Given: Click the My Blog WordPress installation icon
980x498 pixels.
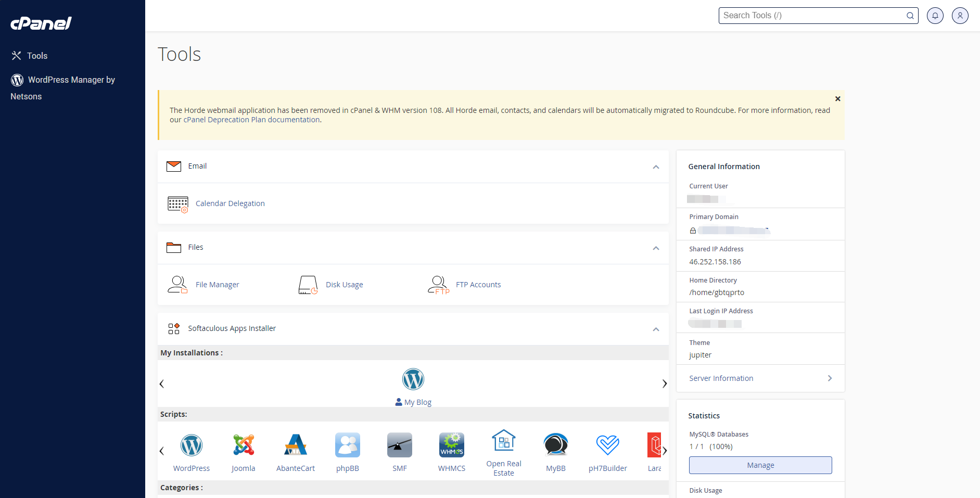Looking at the screenshot, I should pos(413,379).
